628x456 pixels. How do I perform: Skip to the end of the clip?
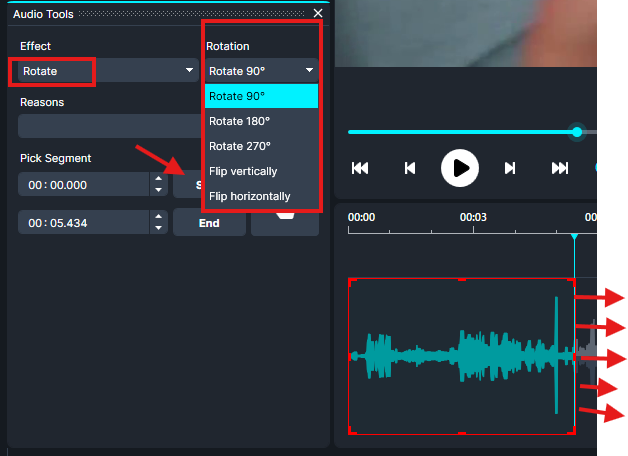tap(560, 168)
